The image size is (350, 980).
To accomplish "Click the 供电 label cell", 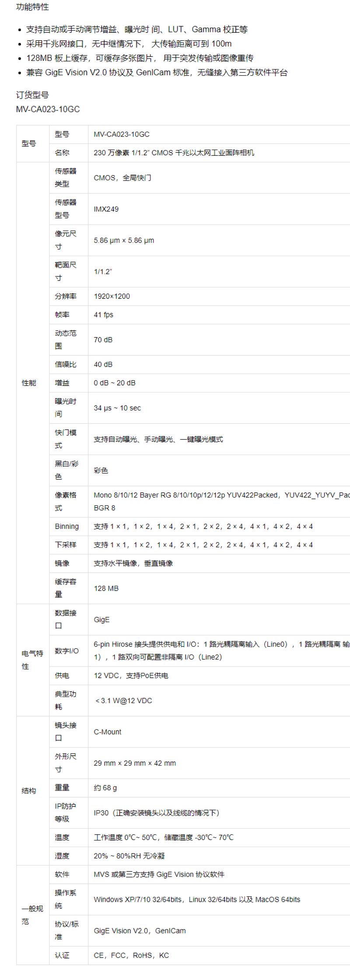I will 69,675.
